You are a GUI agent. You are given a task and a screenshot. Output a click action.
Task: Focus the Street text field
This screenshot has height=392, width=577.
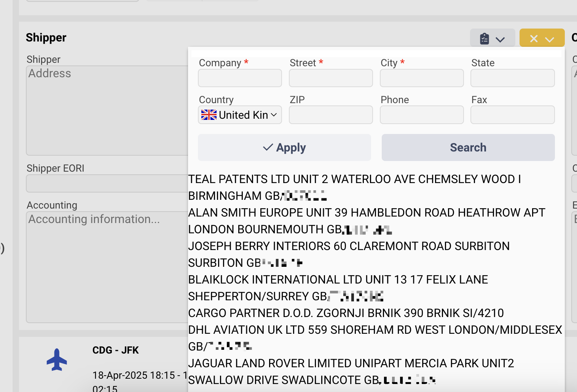[330, 78]
